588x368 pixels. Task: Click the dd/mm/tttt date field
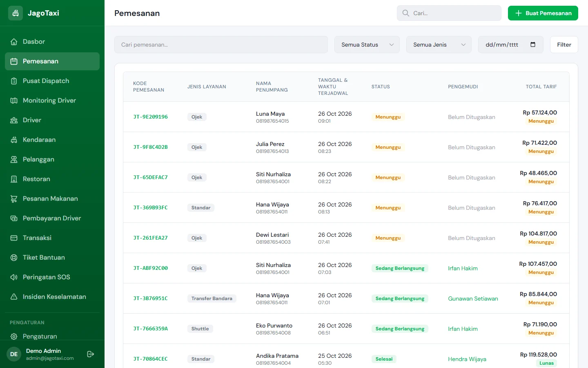click(x=510, y=45)
